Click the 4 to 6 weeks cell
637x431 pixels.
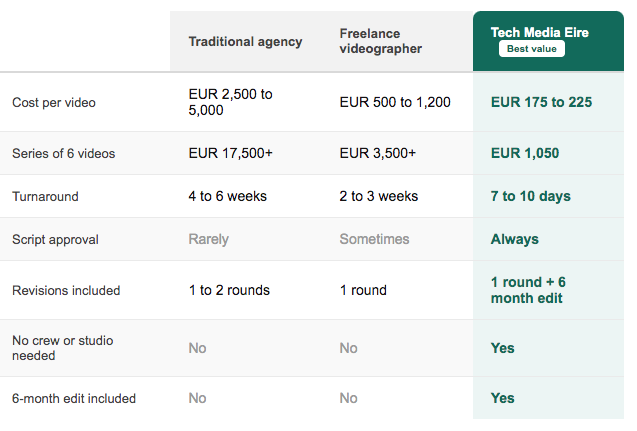click(228, 196)
